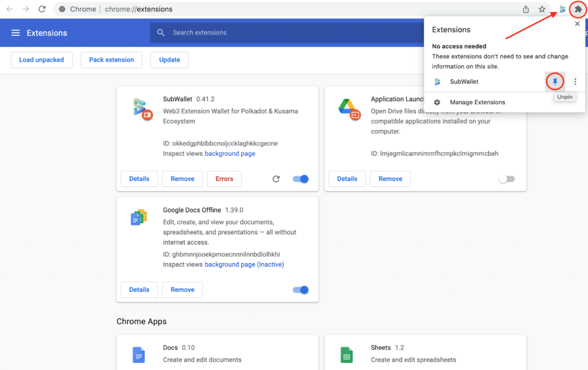Viewport: 588px width, 370px height.
Task: Turn off the Google Docs Offline toggle
Action: tap(301, 289)
